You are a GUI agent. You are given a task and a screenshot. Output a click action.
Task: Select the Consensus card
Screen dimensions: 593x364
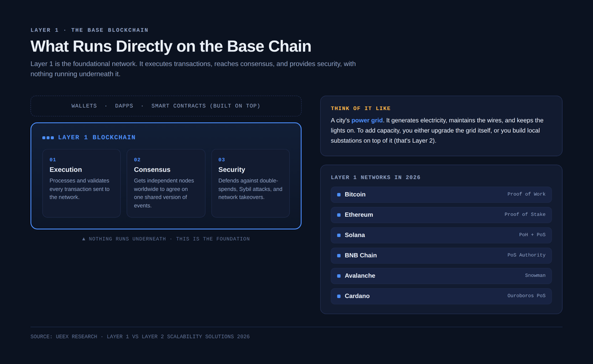166,183
